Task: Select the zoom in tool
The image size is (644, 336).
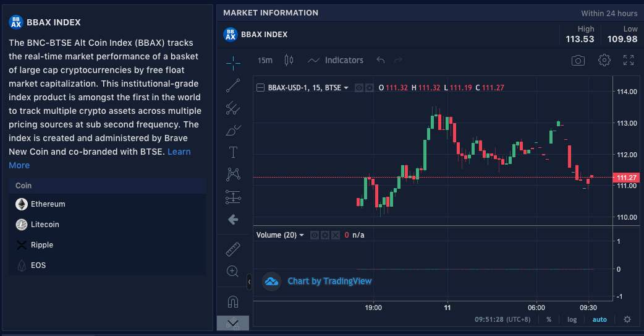Action: 233,272
